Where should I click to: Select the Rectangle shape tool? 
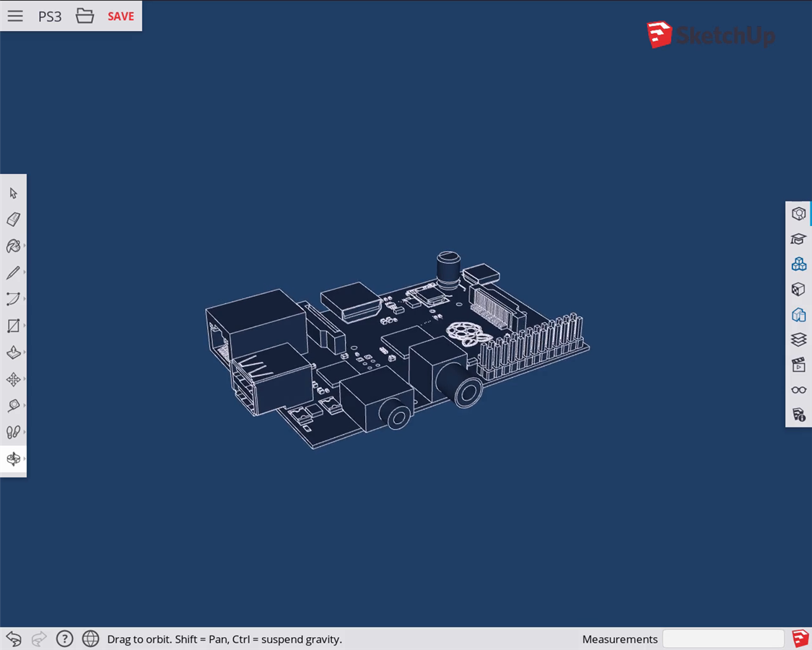(x=14, y=326)
